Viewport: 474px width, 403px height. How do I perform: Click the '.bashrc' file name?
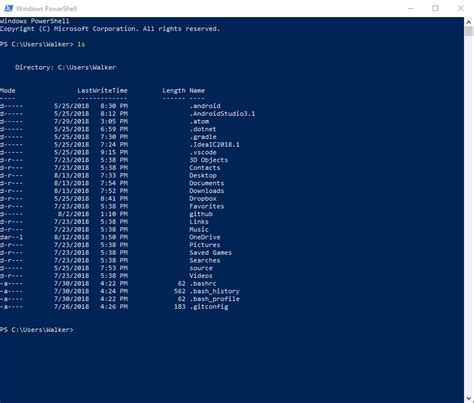[x=203, y=283]
